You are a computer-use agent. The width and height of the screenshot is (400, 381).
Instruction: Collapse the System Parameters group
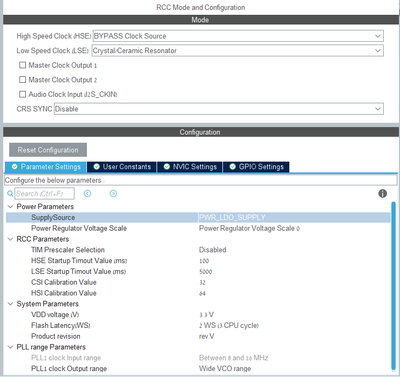coord(10,304)
